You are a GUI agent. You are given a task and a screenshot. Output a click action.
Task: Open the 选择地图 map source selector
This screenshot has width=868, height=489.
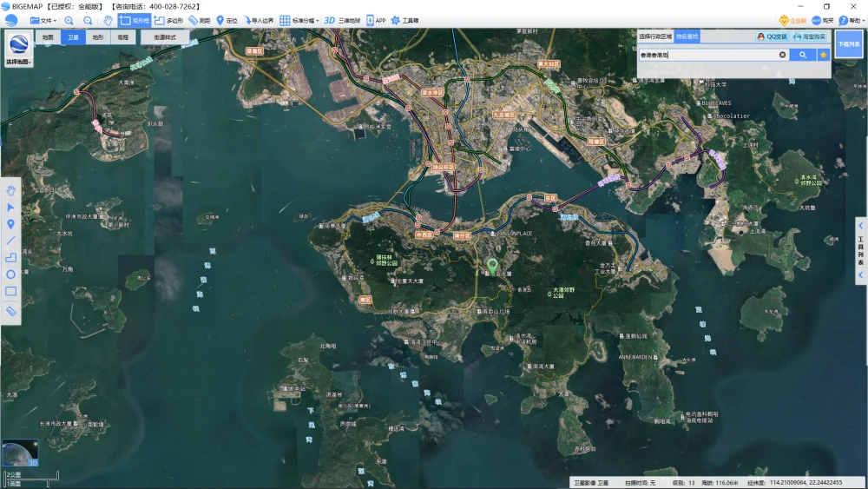coord(19,49)
